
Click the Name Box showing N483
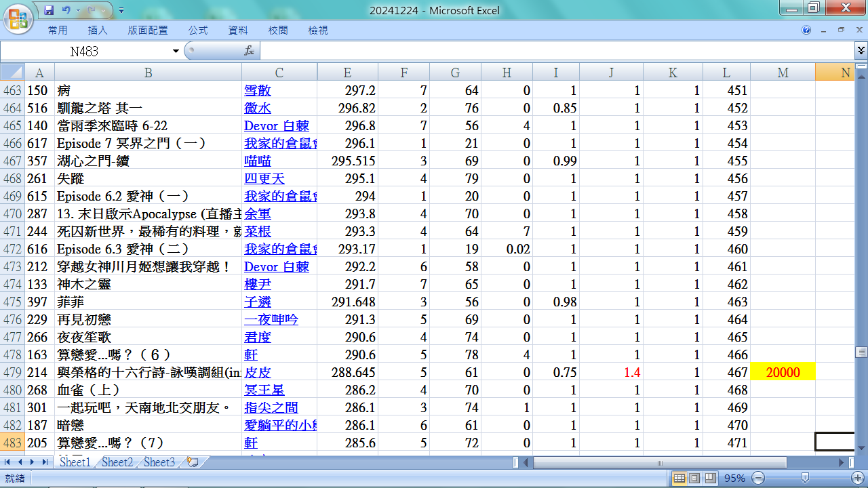coord(85,51)
